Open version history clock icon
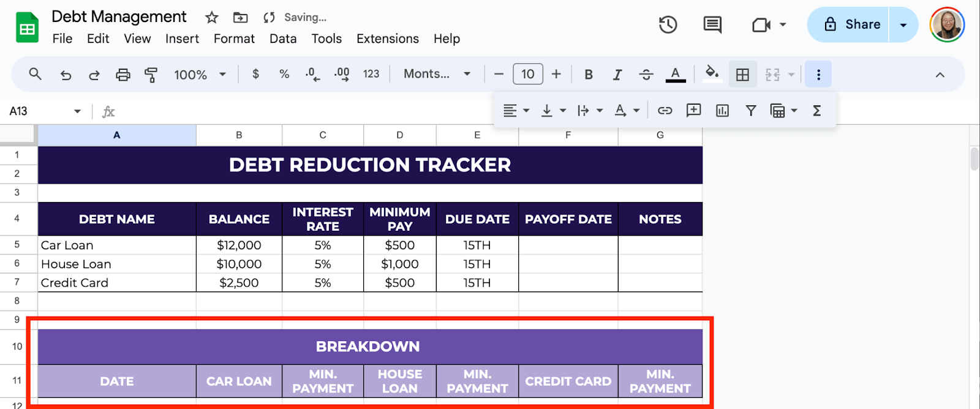Viewport: 980px width, 409px height. click(668, 24)
